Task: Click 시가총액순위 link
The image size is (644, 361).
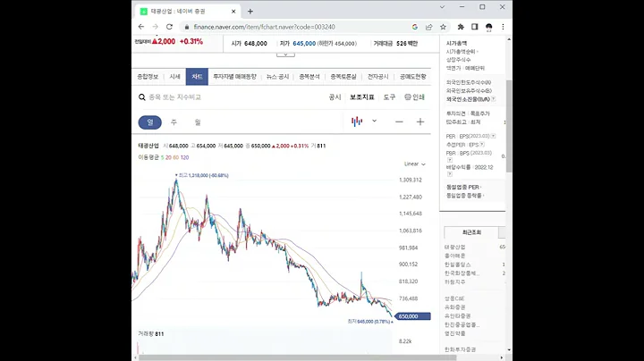Action: pyautogui.click(x=462, y=52)
